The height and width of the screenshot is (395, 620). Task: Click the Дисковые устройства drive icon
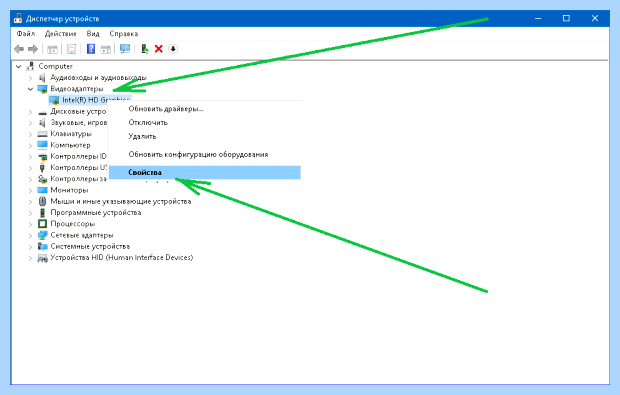pyautogui.click(x=42, y=112)
